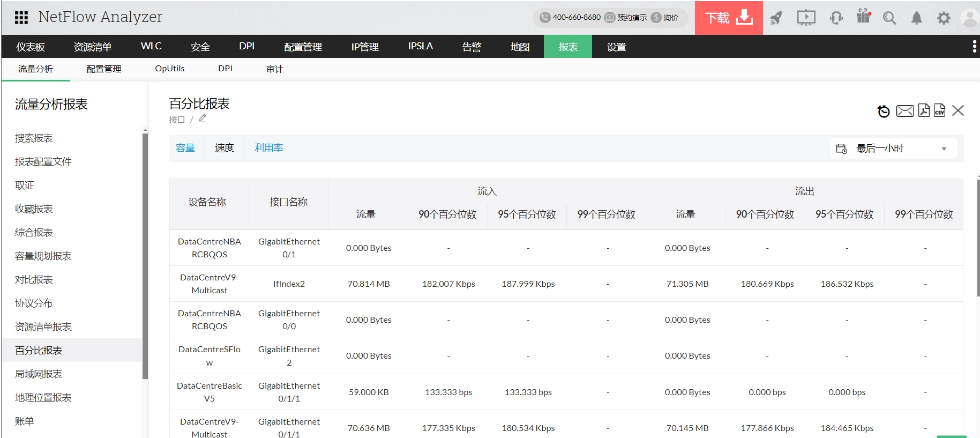Export the report as CSV
980x438 pixels.
point(939,110)
